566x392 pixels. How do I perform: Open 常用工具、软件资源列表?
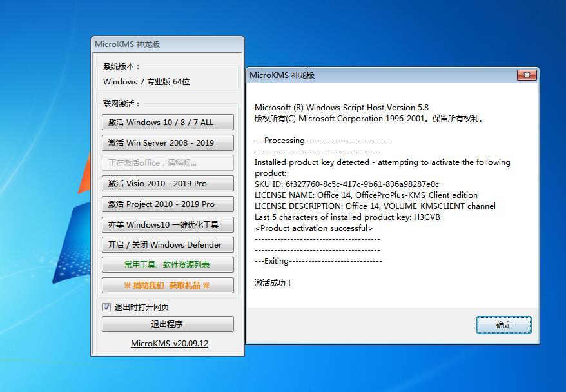(168, 265)
